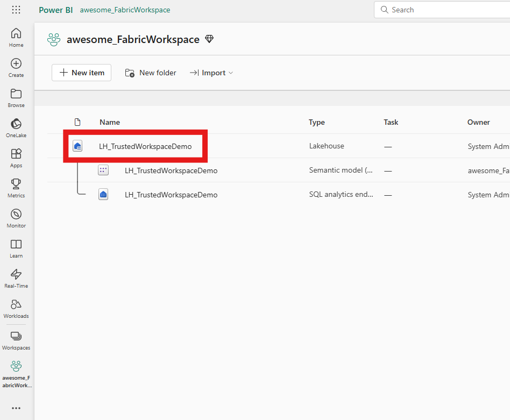Click the SQL analytics endpoint item icon
The width and height of the screenshot is (510, 420).
pyautogui.click(x=103, y=194)
